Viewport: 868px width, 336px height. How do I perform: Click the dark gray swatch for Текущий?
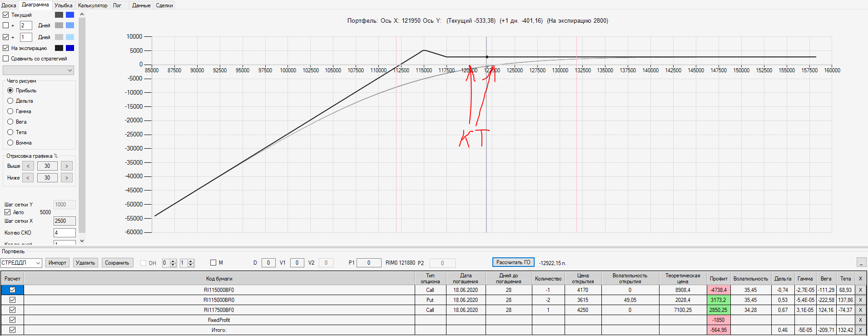click(x=59, y=15)
